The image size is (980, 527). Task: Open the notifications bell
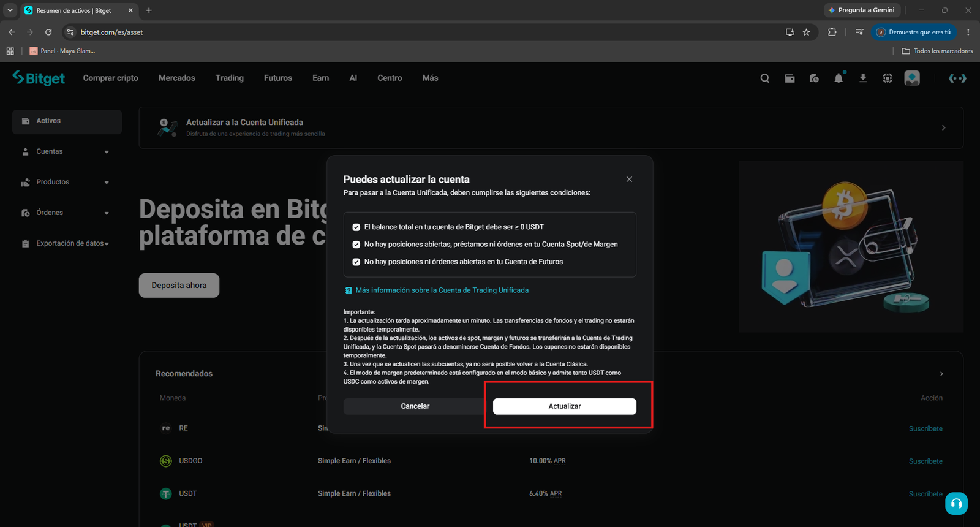(x=839, y=78)
